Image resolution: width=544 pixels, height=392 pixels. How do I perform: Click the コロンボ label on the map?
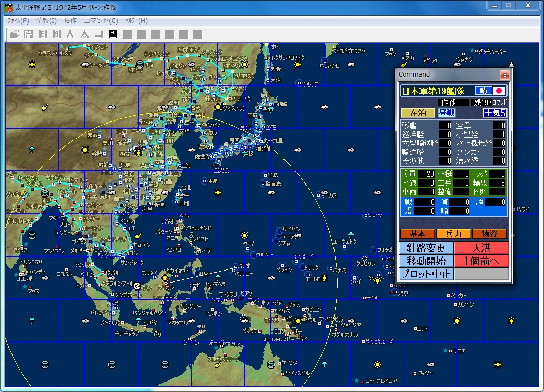tap(24, 278)
